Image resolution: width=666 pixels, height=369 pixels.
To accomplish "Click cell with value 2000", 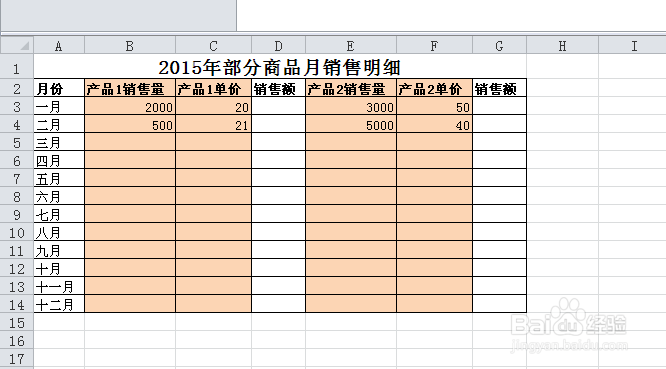I will [130, 106].
